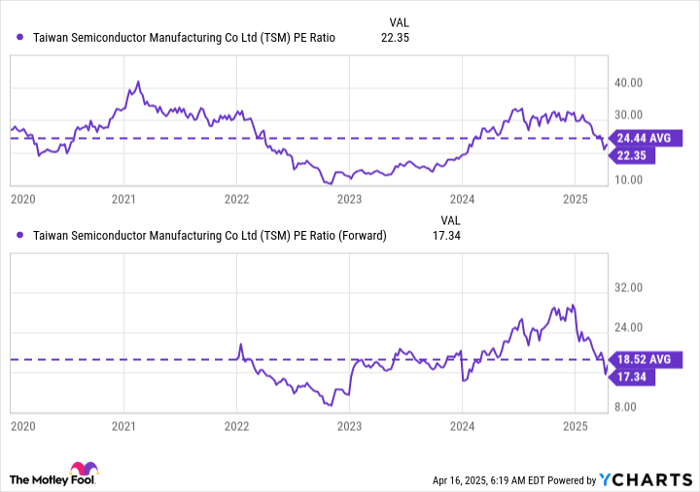Click the purple legend dot for PE Ratio (Forward)
This screenshot has width=700, height=492.
tap(21, 236)
